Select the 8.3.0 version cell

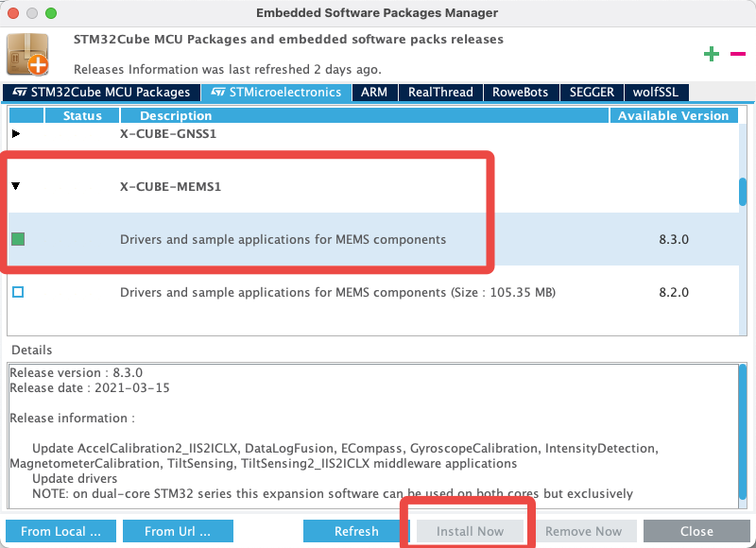[674, 240]
